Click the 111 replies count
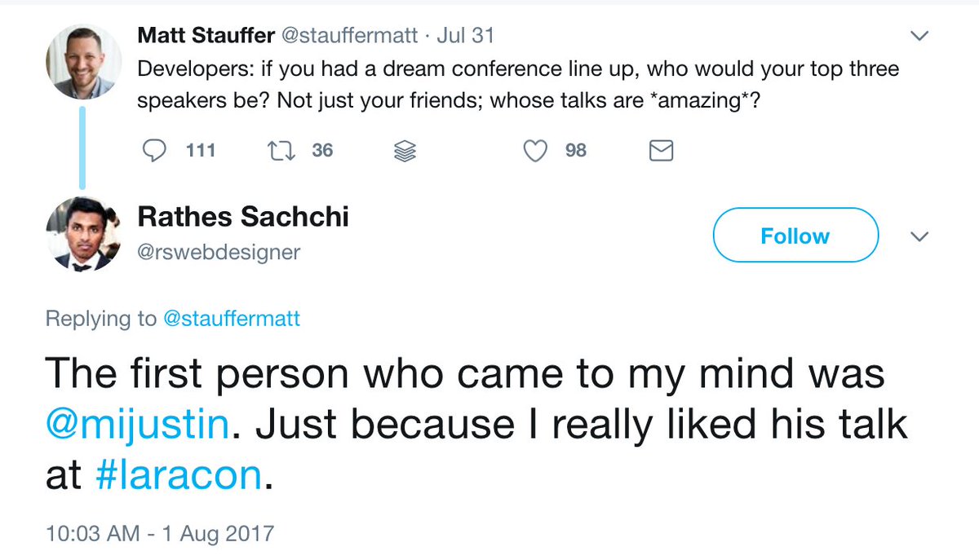 coord(200,151)
